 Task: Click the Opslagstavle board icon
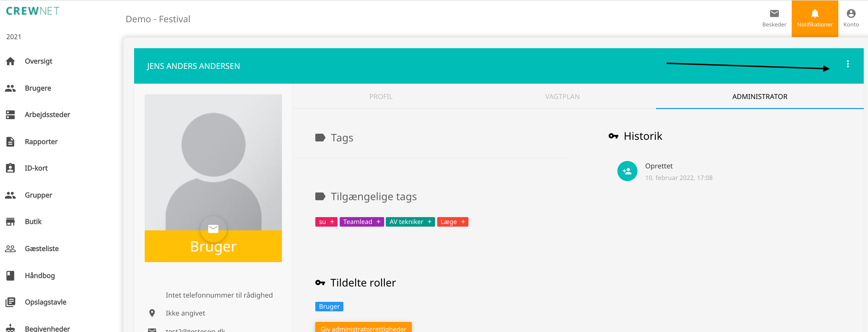[10, 302]
